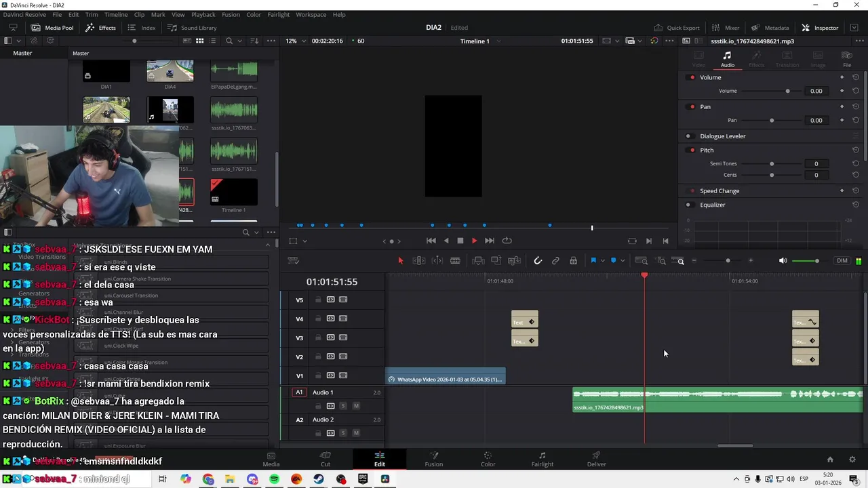This screenshot has width=868, height=488.
Task: Click the Play button in viewer
Action: coord(474,241)
